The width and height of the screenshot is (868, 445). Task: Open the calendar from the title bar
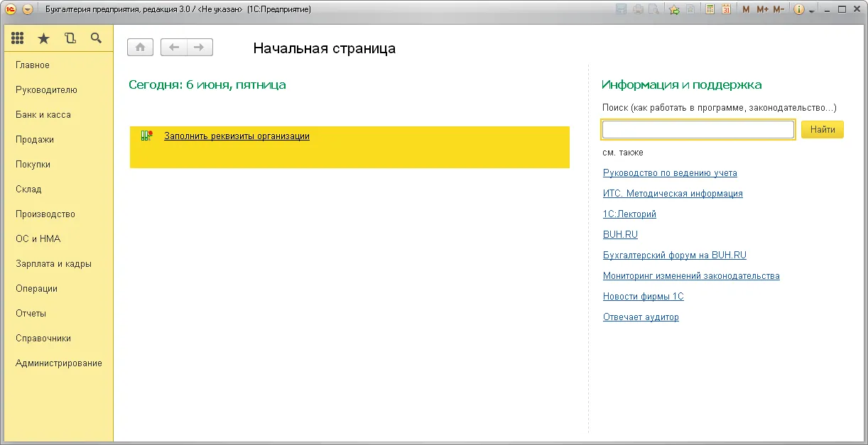click(725, 9)
